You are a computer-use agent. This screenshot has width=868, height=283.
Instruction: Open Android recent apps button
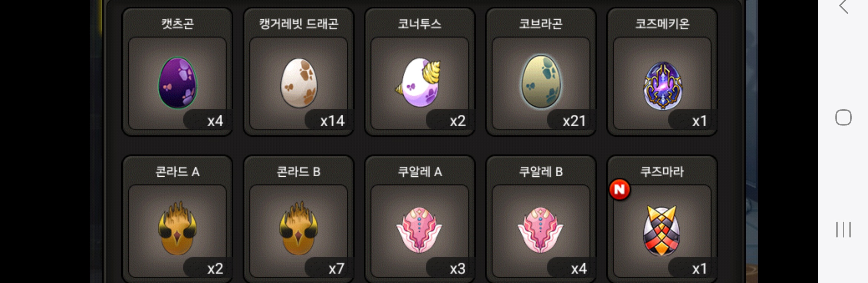pos(843,230)
